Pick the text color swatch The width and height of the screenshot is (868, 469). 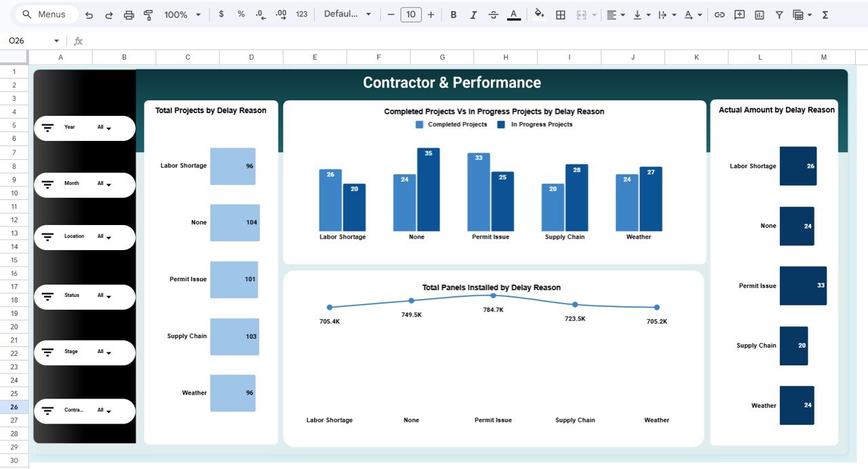point(513,14)
